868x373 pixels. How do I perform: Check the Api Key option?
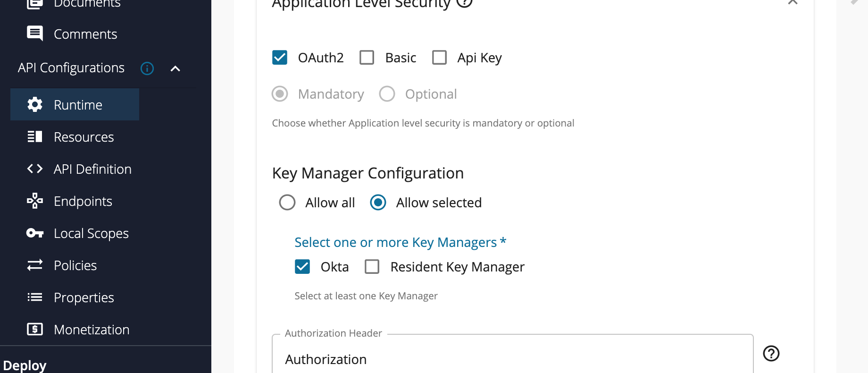(x=439, y=57)
